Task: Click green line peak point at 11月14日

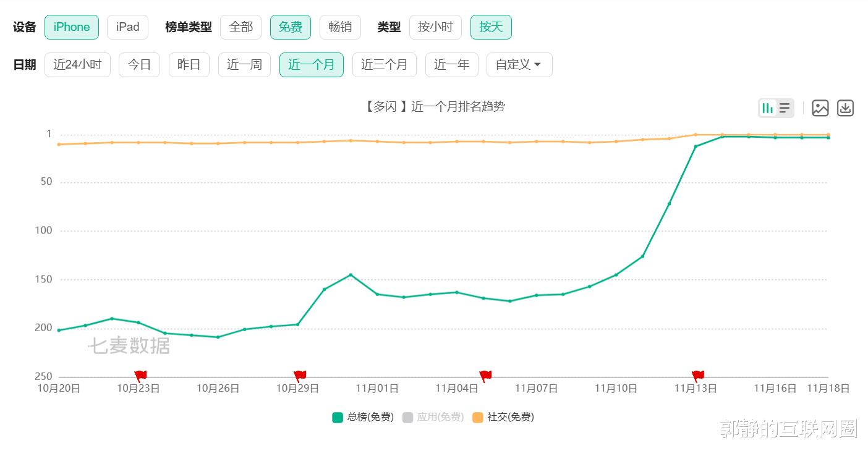Action: click(x=722, y=137)
